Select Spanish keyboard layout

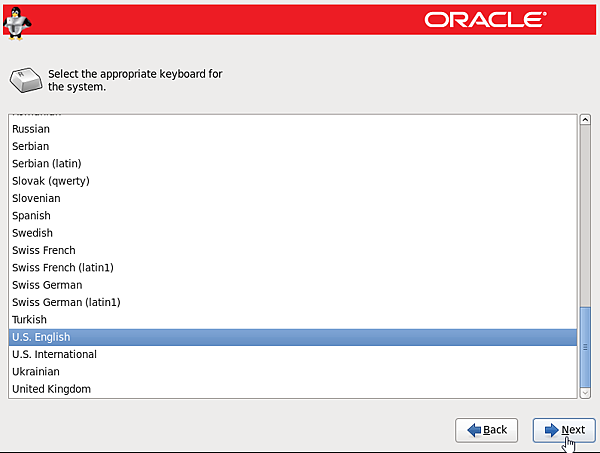[x=31, y=216]
